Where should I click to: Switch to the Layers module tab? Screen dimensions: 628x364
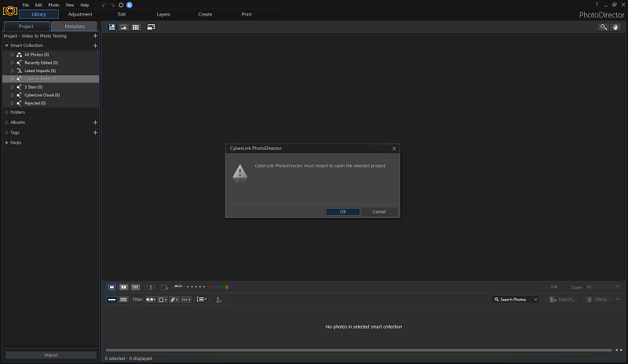click(x=163, y=14)
